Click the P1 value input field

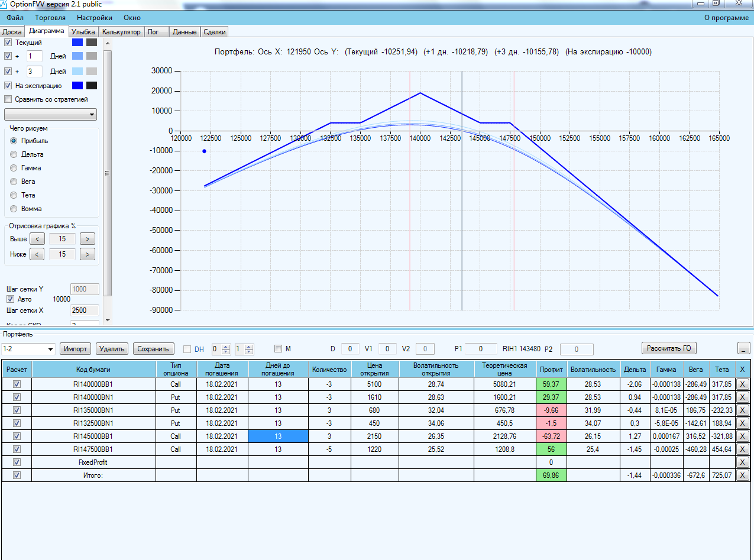(480, 348)
